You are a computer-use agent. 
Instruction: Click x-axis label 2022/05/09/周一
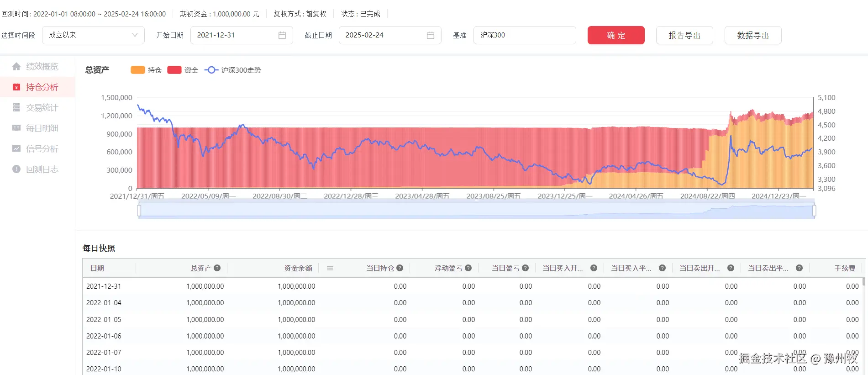point(209,196)
